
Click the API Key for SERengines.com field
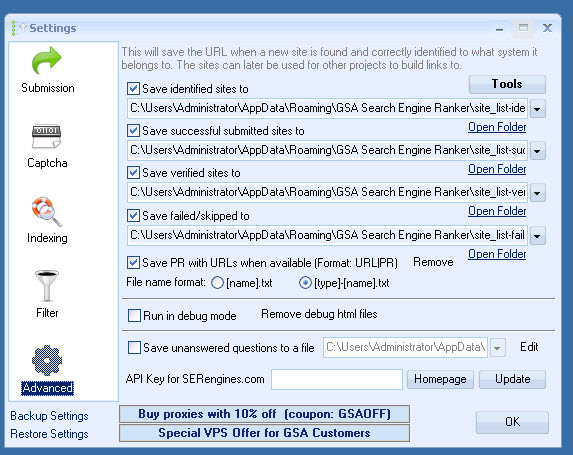337,379
